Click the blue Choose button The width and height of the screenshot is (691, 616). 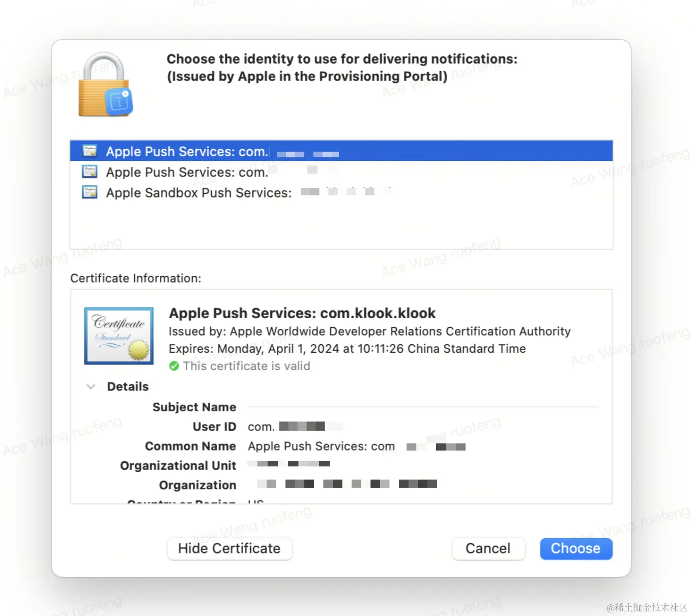[x=576, y=548]
